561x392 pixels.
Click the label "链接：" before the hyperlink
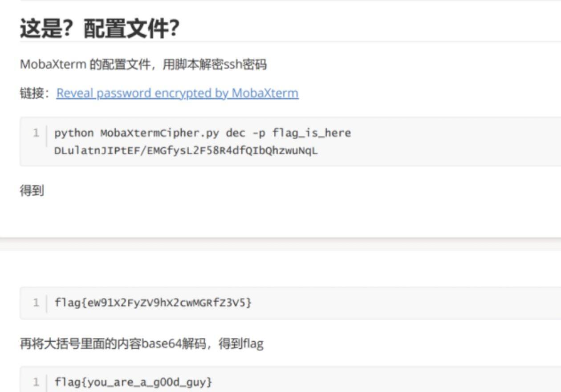click(36, 93)
